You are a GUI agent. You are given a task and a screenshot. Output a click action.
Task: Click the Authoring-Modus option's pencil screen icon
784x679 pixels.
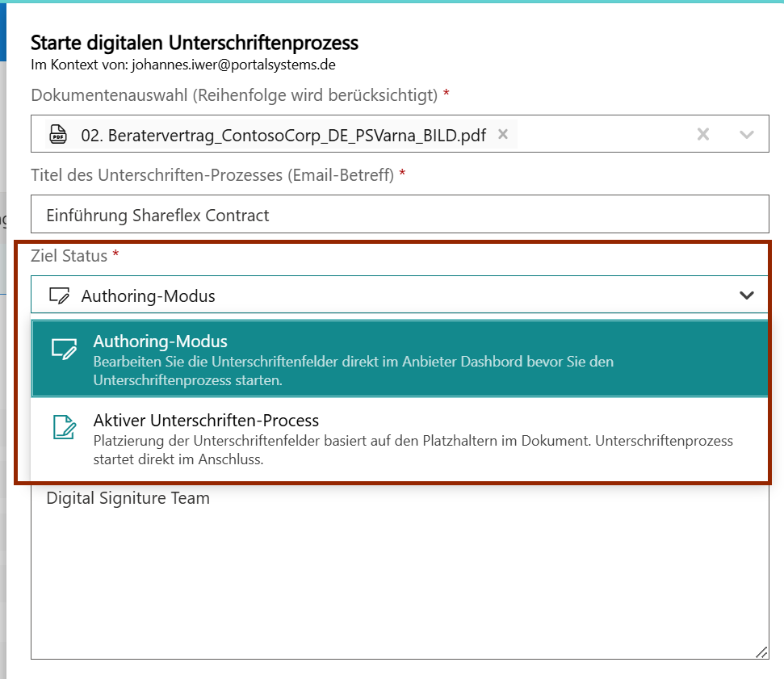click(65, 349)
